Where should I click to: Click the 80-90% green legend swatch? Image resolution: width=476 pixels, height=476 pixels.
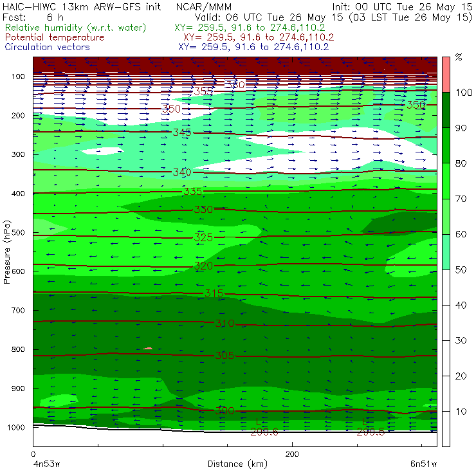(x=446, y=145)
